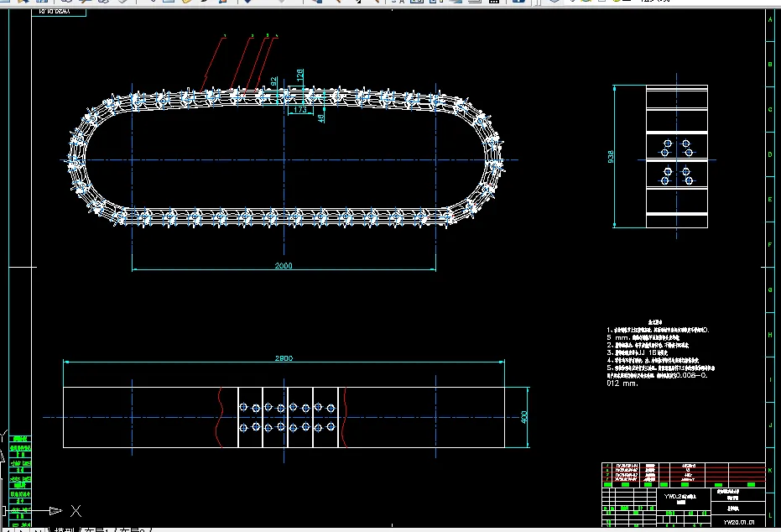Click zone letter J on right border

770,425
